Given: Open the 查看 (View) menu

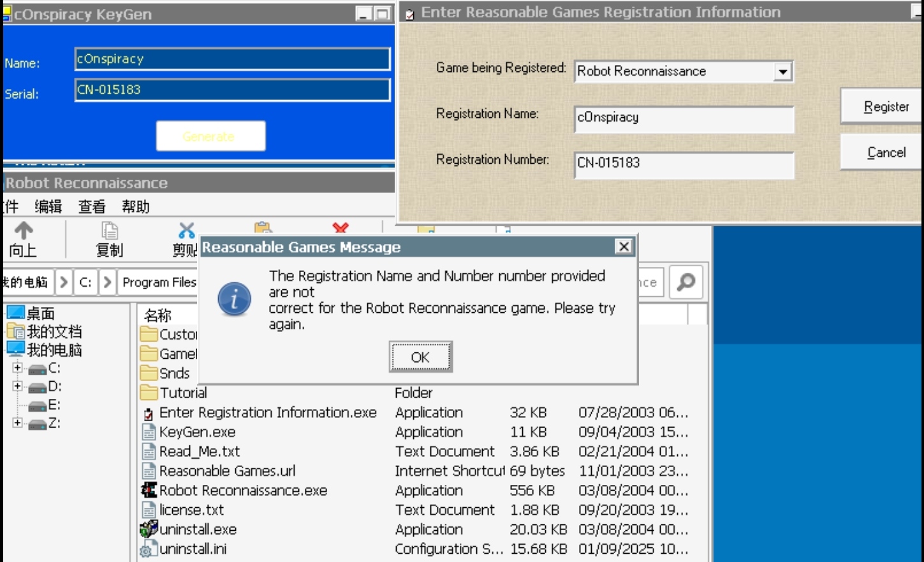Looking at the screenshot, I should [x=92, y=206].
